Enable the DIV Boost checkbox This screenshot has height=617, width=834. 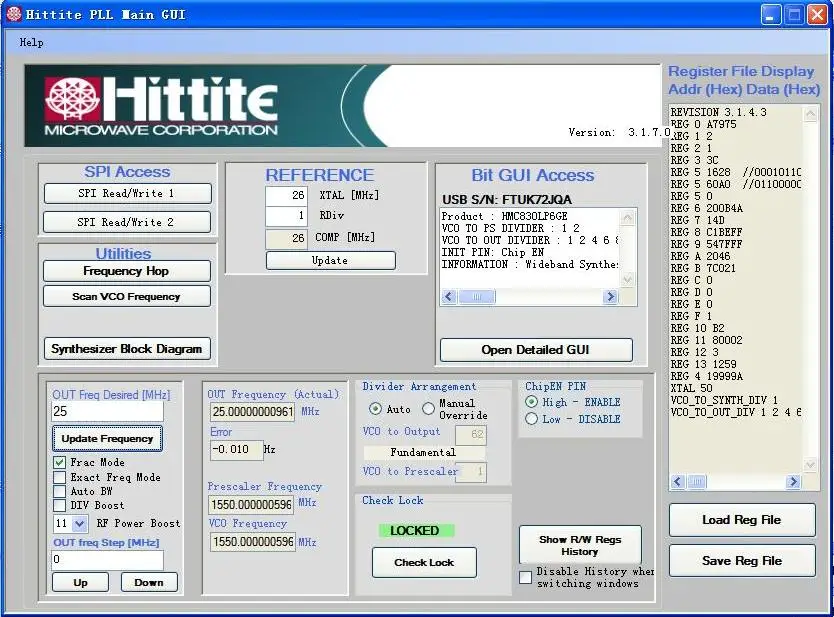60,505
